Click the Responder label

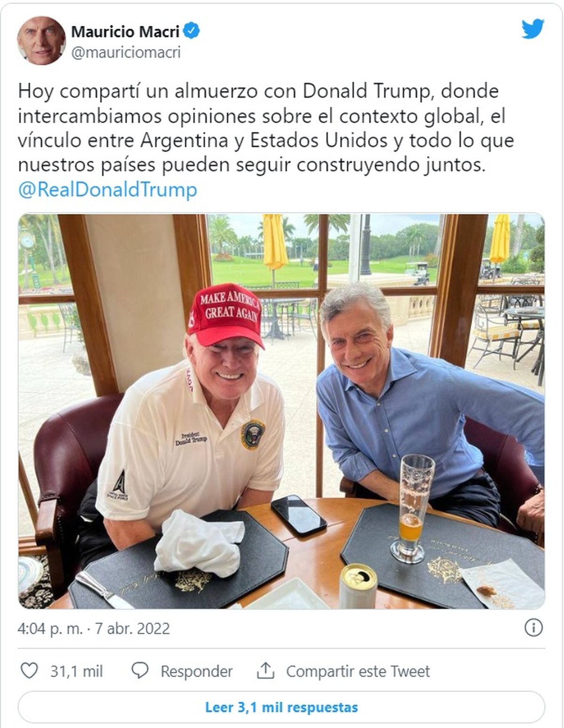(x=196, y=672)
